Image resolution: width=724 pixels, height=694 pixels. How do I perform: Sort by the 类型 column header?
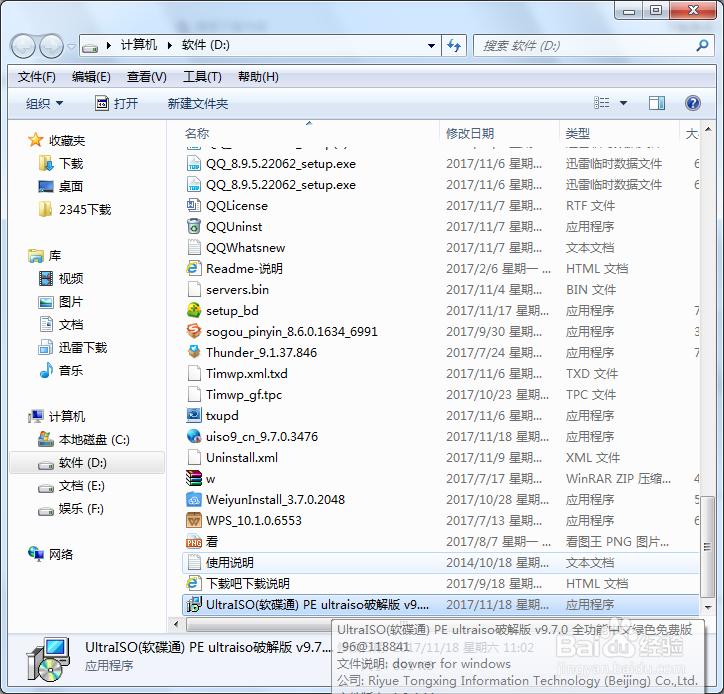[x=578, y=134]
